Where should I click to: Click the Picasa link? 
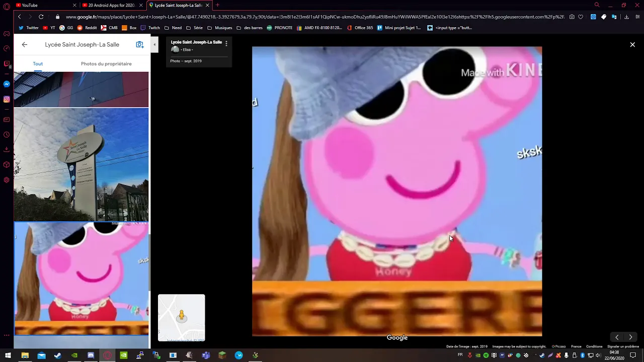(x=558, y=346)
